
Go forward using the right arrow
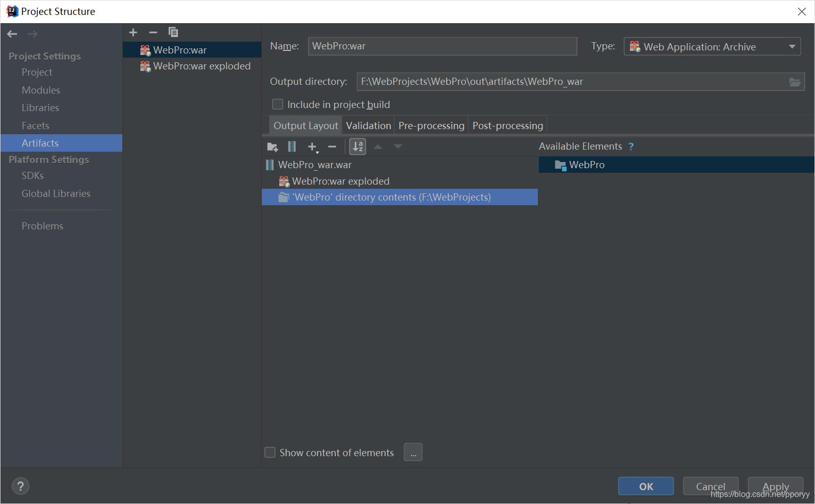32,34
